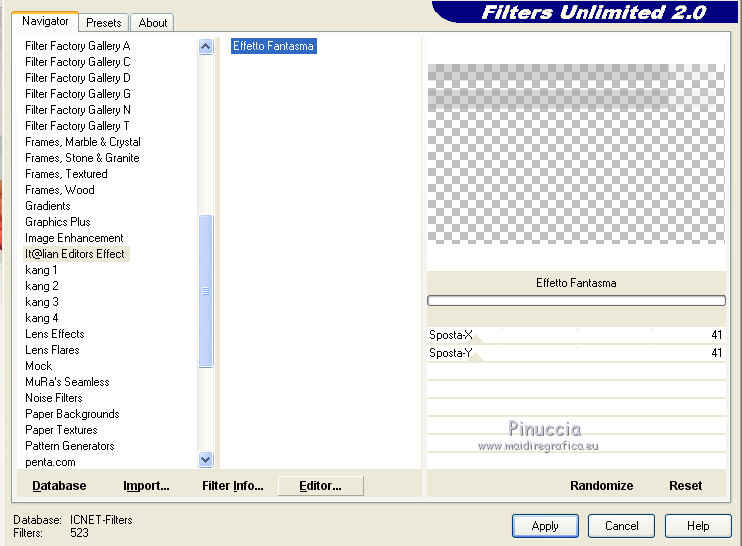Viewport: 742px width, 546px height.
Task: Click the filter list scrollbar thumb
Action: pos(205,291)
